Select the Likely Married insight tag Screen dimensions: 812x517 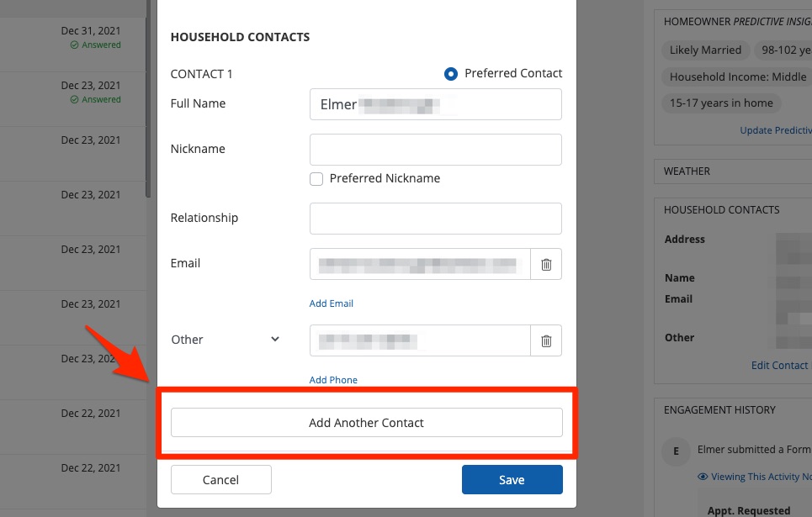pyautogui.click(x=705, y=50)
